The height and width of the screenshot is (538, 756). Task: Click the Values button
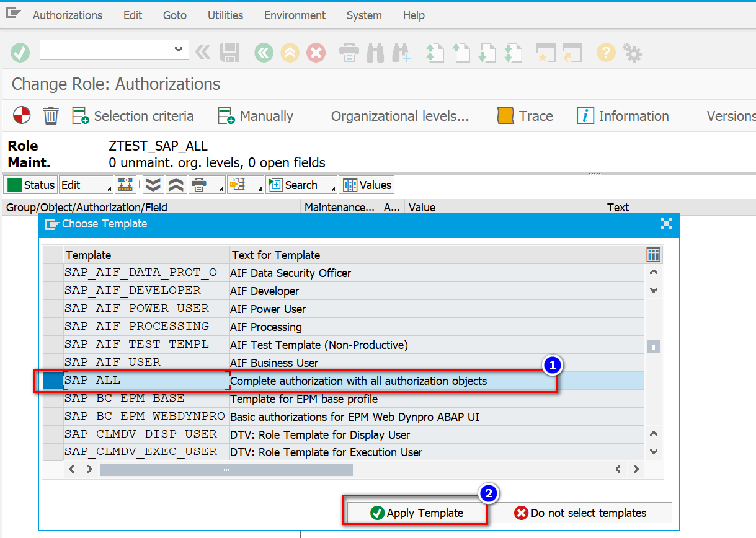coord(367,185)
